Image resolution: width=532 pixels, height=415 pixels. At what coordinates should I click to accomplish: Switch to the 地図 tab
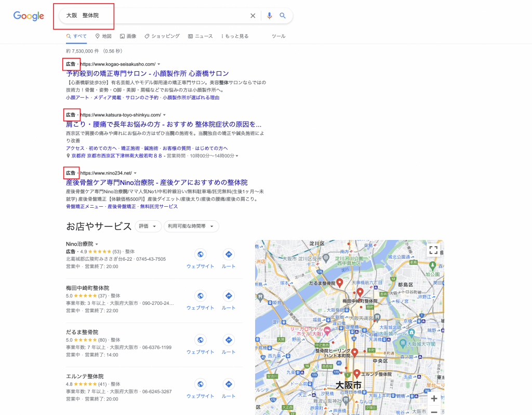[103, 36]
